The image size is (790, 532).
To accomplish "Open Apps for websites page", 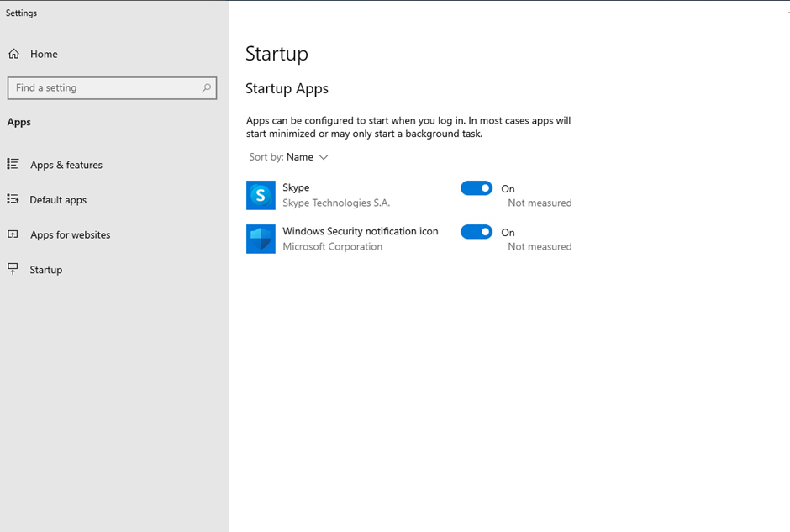I will [x=70, y=234].
